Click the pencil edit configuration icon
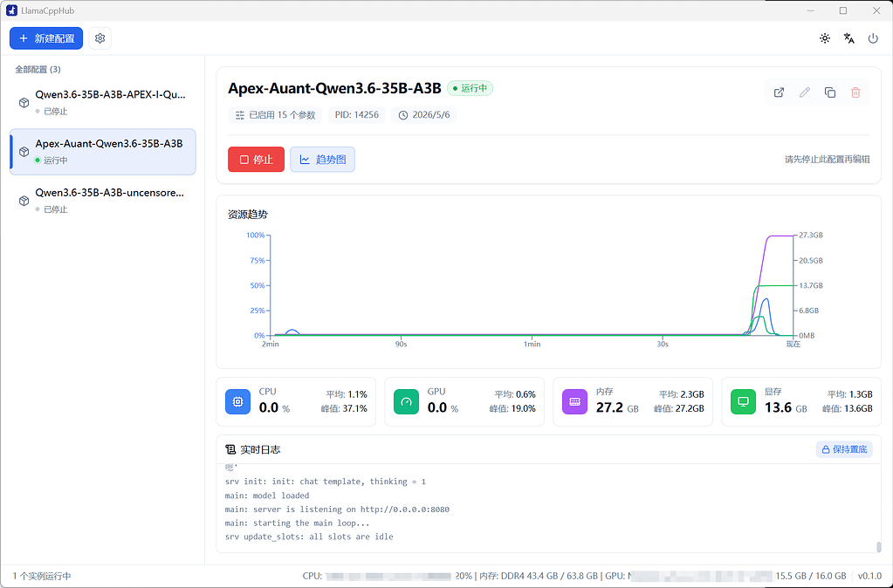The height and width of the screenshot is (588, 893). pyautogui.click(x=804, y=92)
